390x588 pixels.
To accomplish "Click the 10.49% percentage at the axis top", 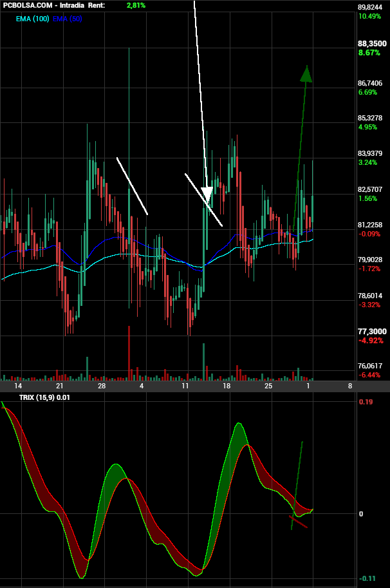I will tap(369, 16).
